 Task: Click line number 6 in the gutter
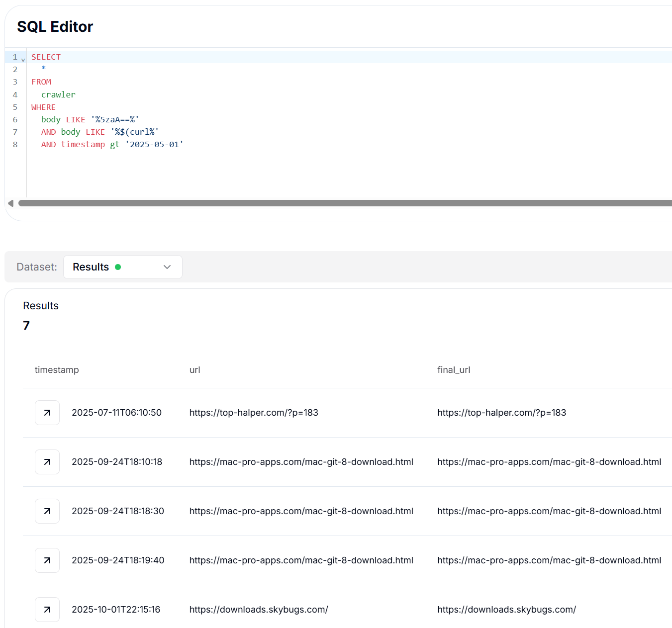15,120
